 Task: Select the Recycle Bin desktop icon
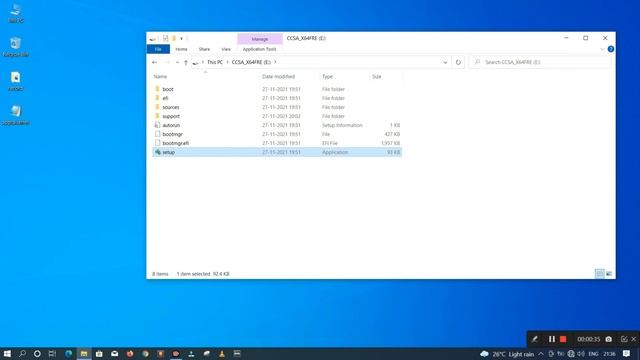coord(16,47)
